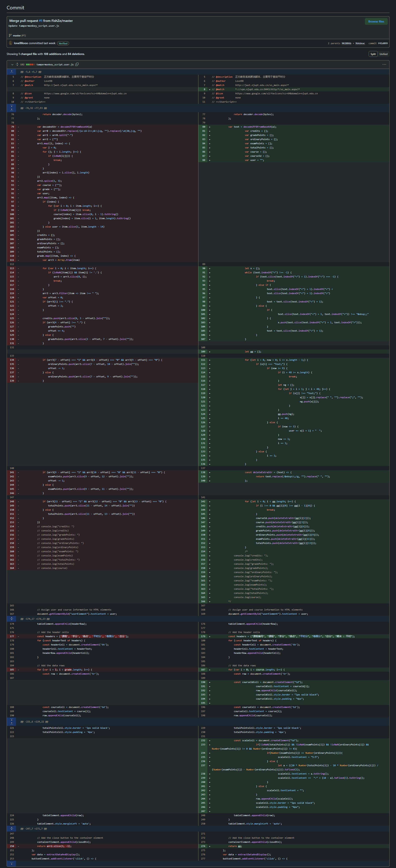Open parent commit 9b6deac

pos(360,44)
